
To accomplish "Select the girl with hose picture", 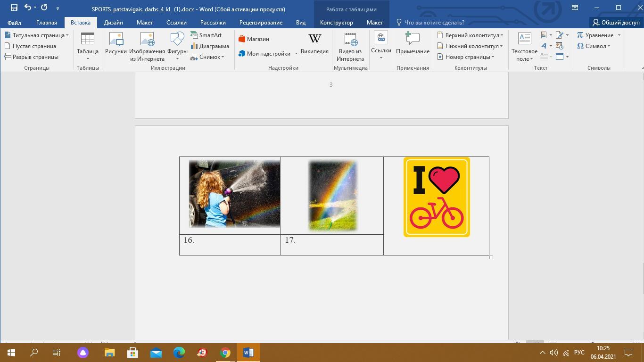I will point(234,194).
